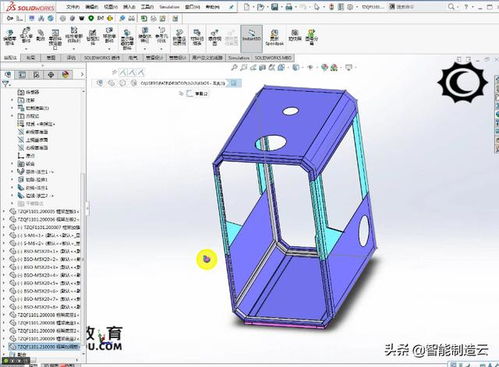Click the search magnifier icon
The width and height of the screenshot is (499, 367).
click(x=451, y=7)
